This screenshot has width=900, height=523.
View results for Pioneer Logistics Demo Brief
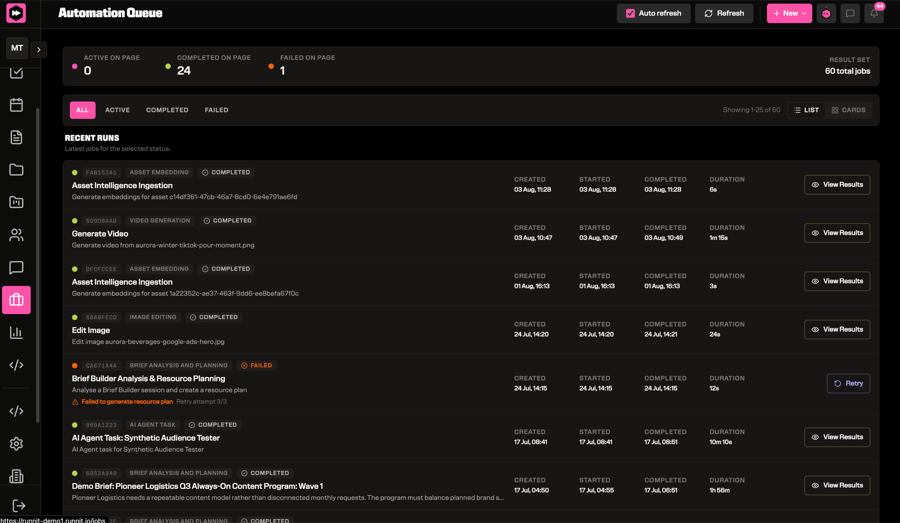point(837,485)
